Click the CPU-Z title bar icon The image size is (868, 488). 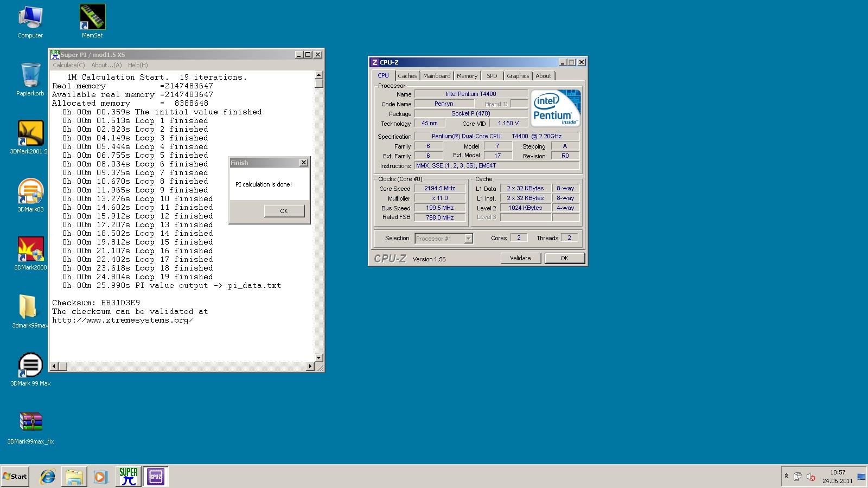point(374,62)
